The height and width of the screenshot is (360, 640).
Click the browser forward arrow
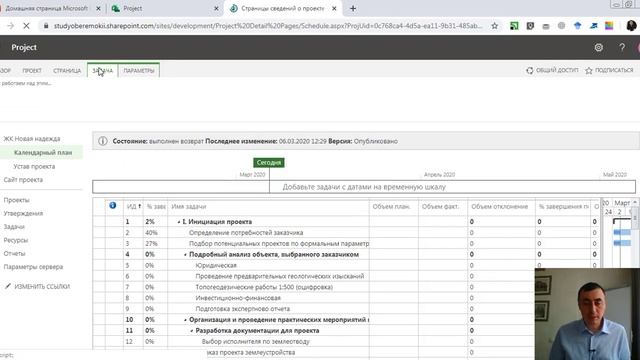pyautogui.click(x=11, y=26)
